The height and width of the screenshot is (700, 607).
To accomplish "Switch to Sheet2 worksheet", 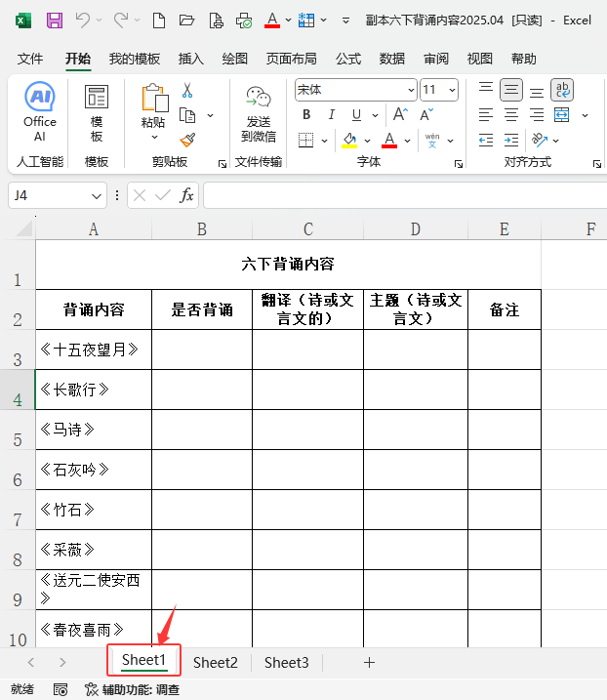I will click(215, 663).
